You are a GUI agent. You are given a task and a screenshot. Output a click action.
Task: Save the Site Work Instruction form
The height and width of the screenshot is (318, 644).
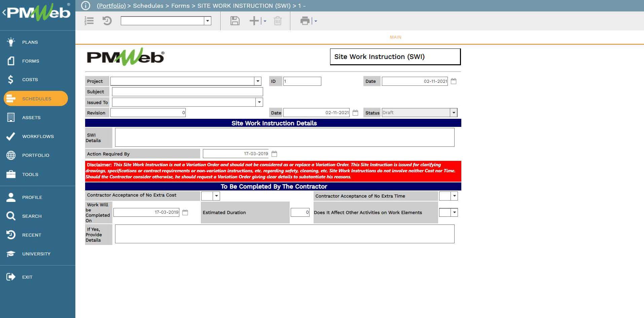(x=235, y=21)
